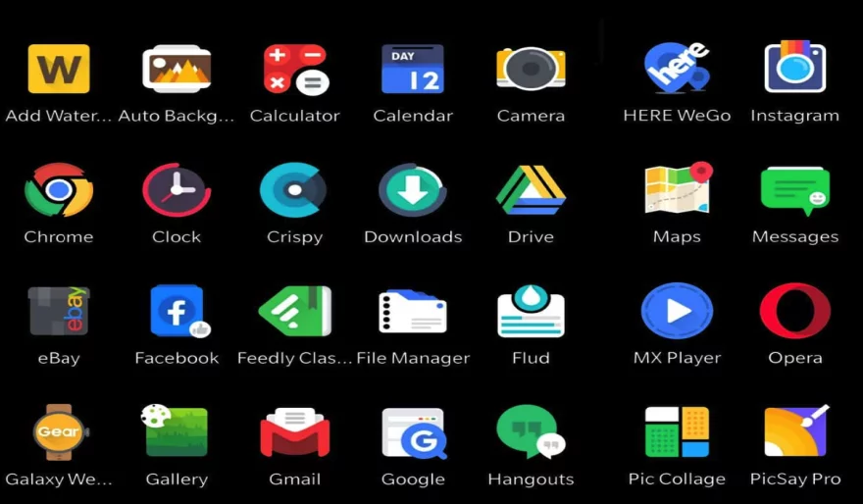Open the Gallery app icon
This screenshot has height=504, width=863.
(175, 430)
